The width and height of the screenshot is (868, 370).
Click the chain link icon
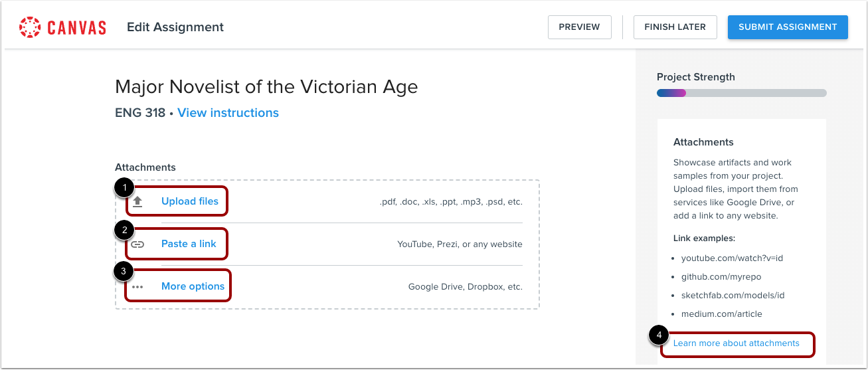point(137,244)
